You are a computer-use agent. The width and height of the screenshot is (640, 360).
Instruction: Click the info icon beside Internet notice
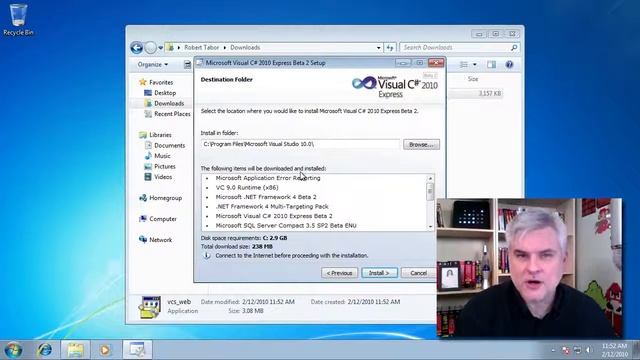coord(207,256)
